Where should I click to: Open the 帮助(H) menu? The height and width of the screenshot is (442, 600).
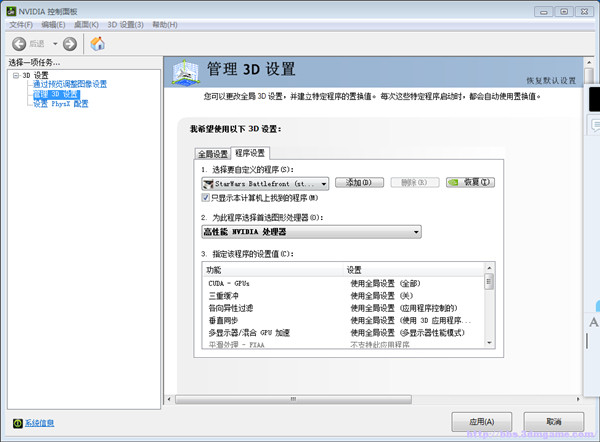[x=165, y=25]
